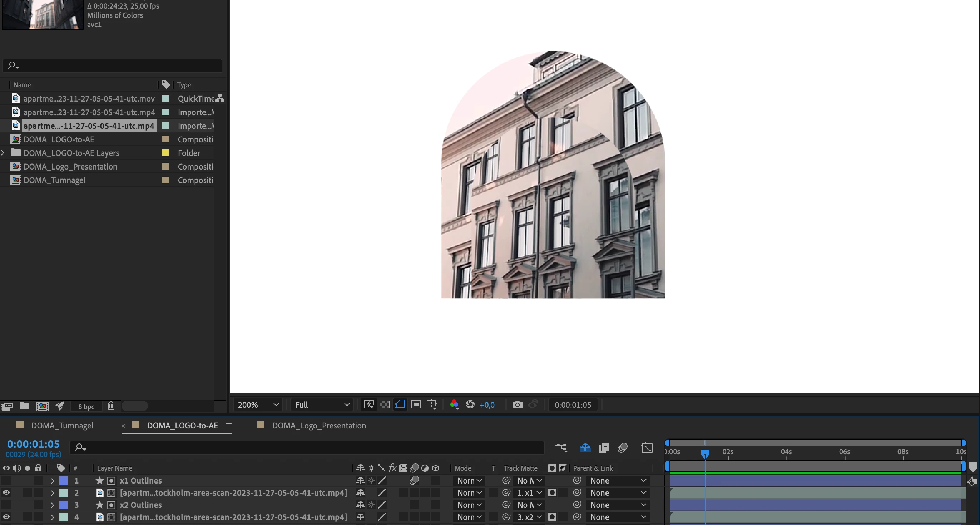Open the 200% magnification dropdown

pos(258,405)
